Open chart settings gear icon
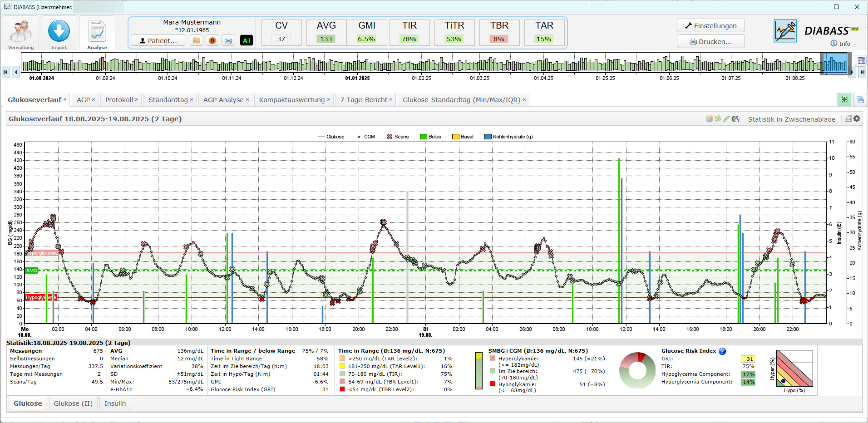The width and height of the screenshot is (868, 423). pos(857,119)
